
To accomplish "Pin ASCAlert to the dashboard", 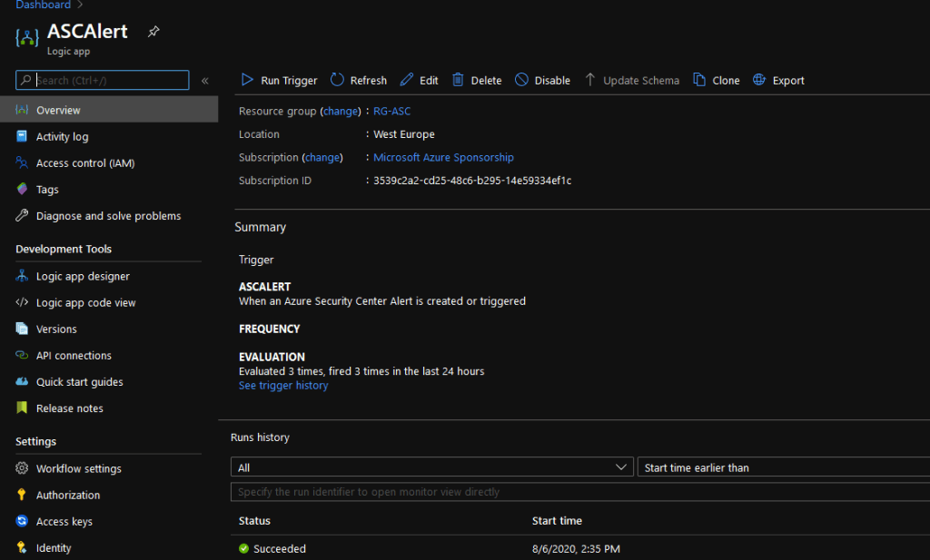I will [153, 32].
